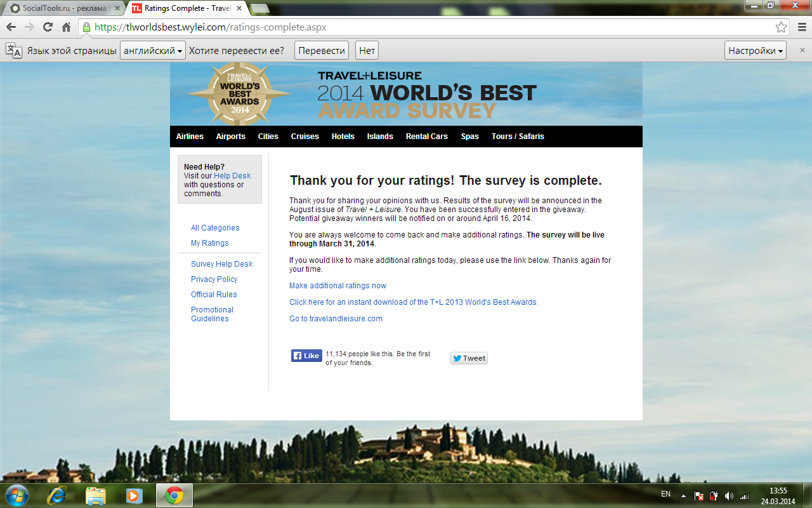Click the volume speaker tray icon
This screenshot has width=812, height=508.
[x=729, y=496]
